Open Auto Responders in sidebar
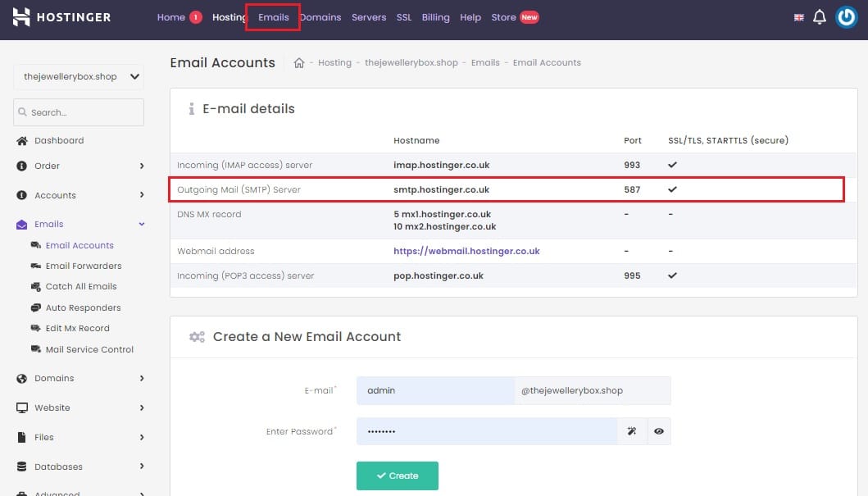This screenshot has height=496, width=868. click(x=83, y=307)
